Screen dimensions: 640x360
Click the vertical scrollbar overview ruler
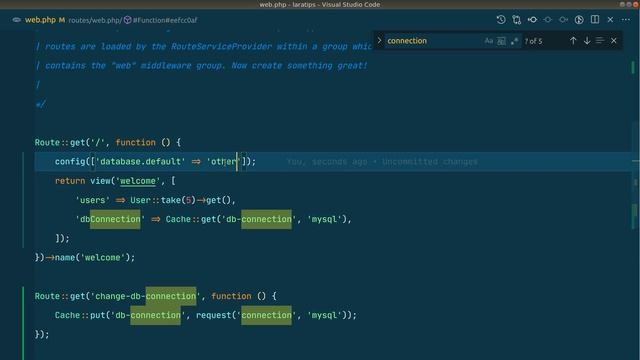pyautogui.click(x=634, y=196)
